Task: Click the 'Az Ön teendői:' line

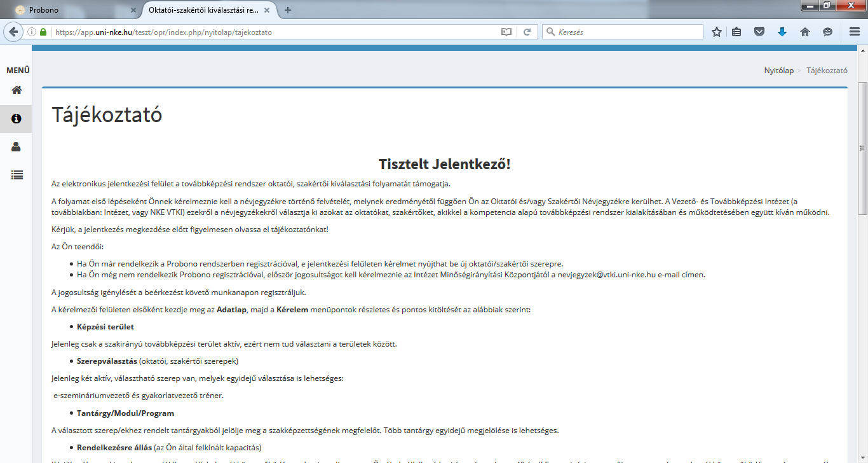Action: click(78, 246)
